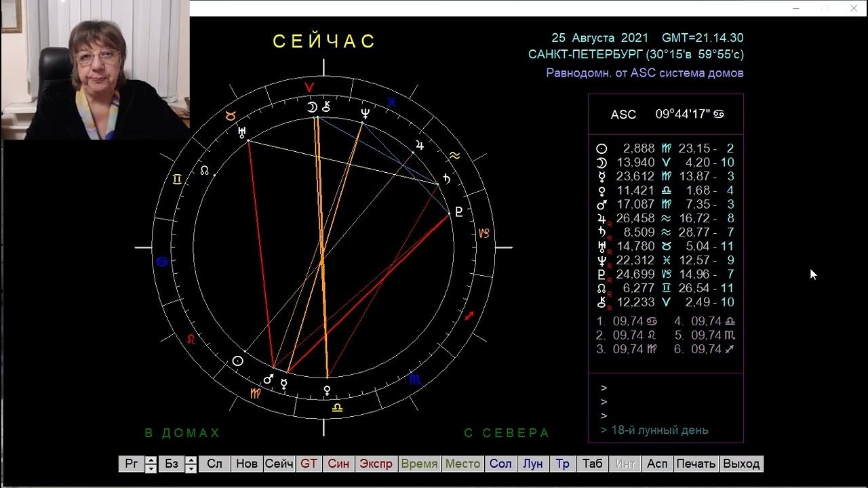Decrease the Бз value with the down arrow
Viewport: 868px width, 488px height.
[191, 468]
